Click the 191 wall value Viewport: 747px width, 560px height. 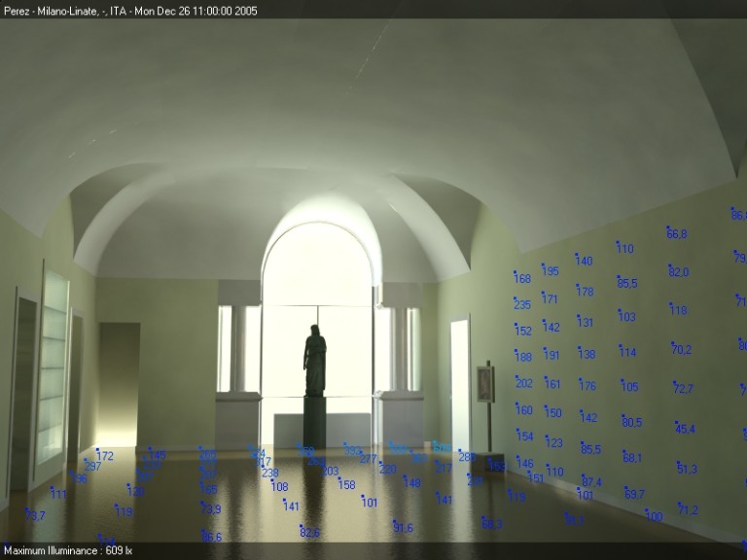551,355
